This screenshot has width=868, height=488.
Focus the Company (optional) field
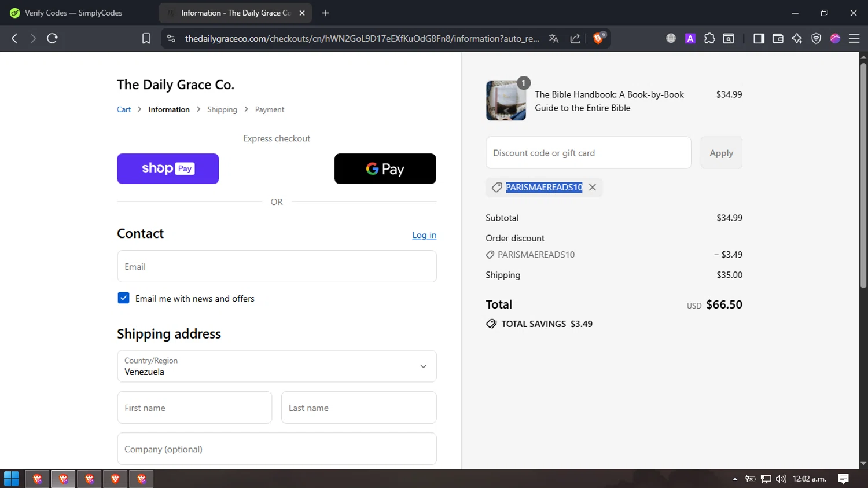(277, 449)
